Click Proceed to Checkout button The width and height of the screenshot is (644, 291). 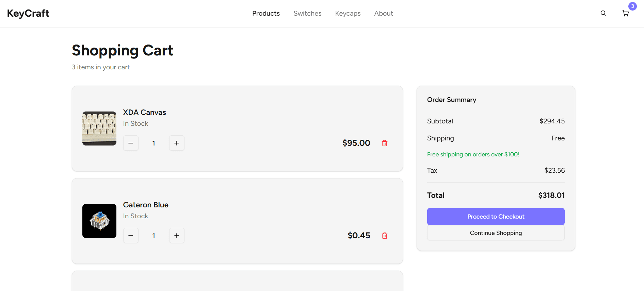[x=496, y=217]
